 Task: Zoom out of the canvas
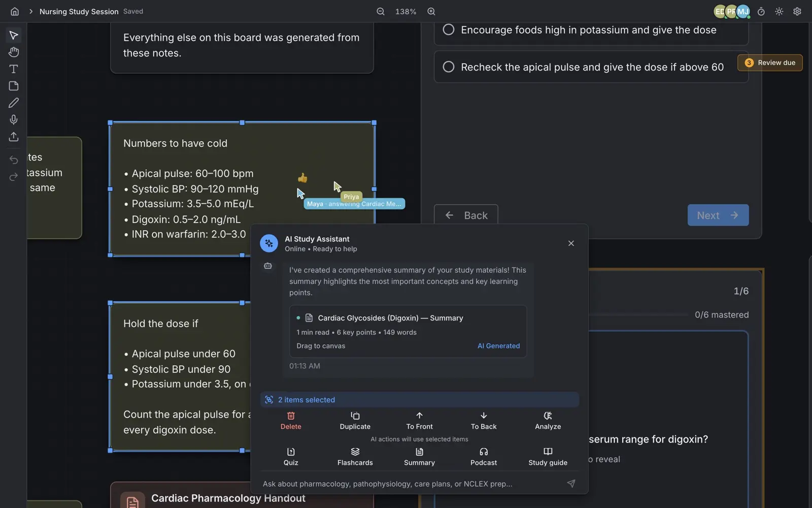tap(381, 11)
